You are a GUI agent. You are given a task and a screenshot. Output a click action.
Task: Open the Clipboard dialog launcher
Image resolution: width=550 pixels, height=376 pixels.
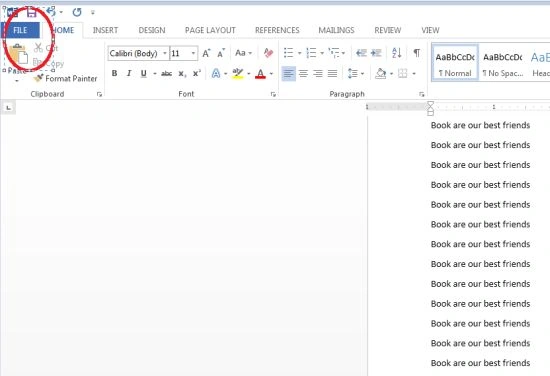[x=100, y=94]
